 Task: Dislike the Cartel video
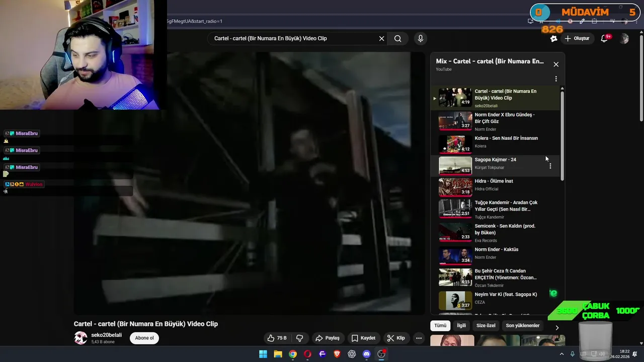(x=300, y=338)
